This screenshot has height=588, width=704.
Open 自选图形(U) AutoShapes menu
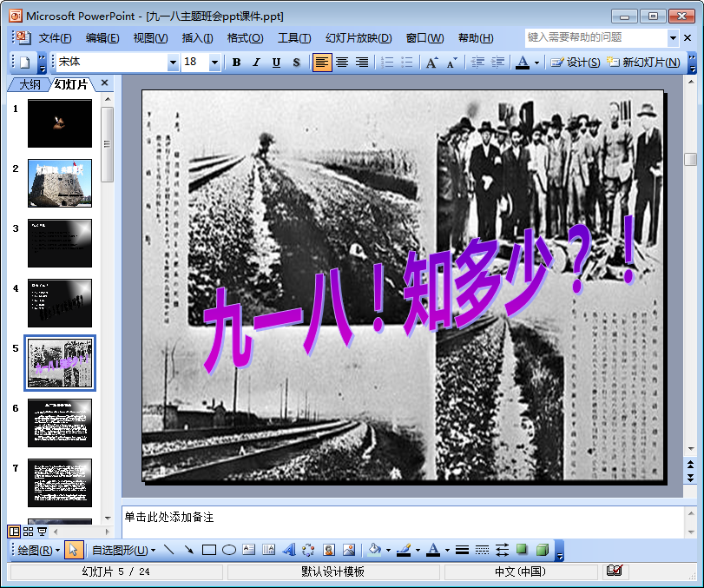[123, 551]
